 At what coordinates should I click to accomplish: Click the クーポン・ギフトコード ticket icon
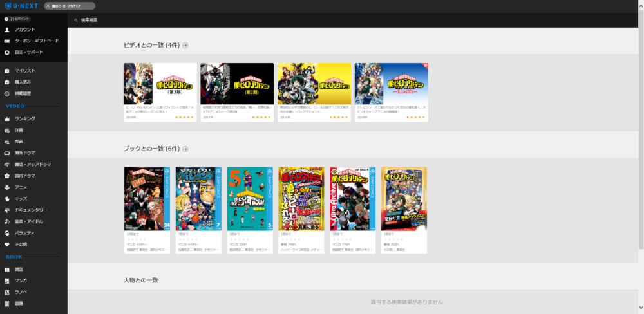(7, 41)
